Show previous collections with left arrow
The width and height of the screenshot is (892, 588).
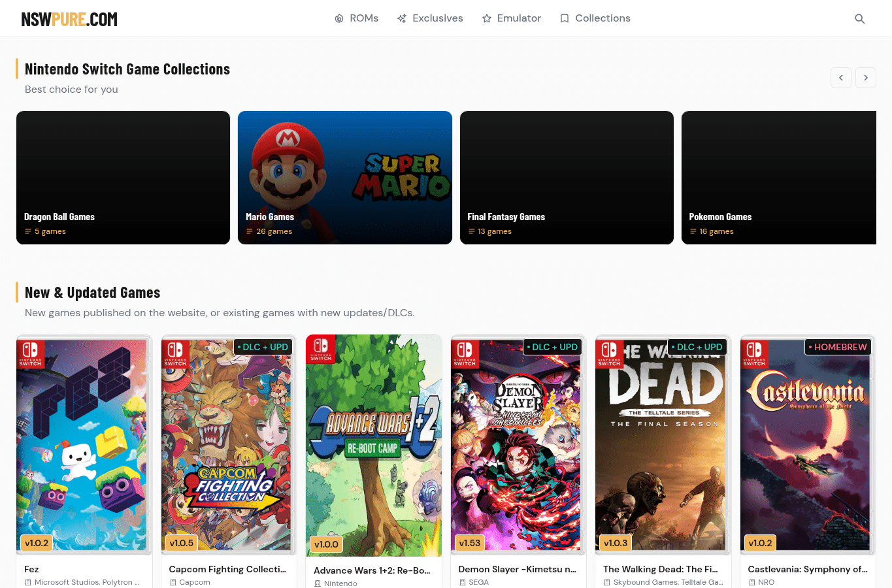[x=841, y=78]
